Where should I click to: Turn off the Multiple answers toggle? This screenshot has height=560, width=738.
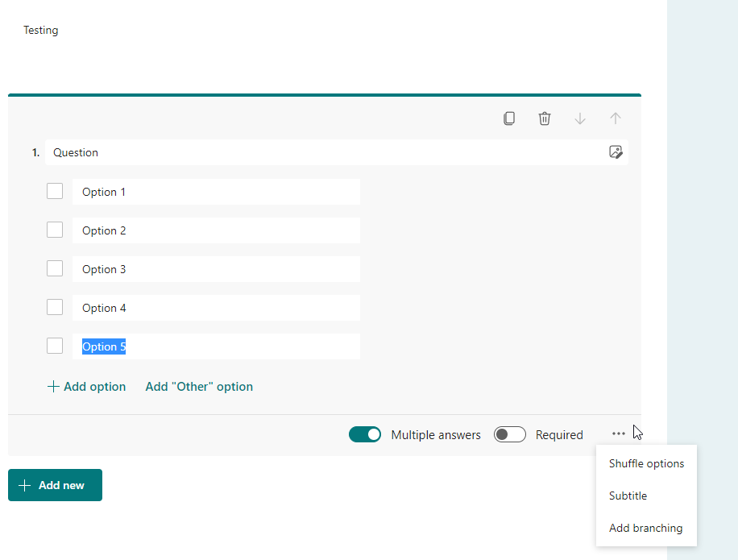[x=365, y=434]
